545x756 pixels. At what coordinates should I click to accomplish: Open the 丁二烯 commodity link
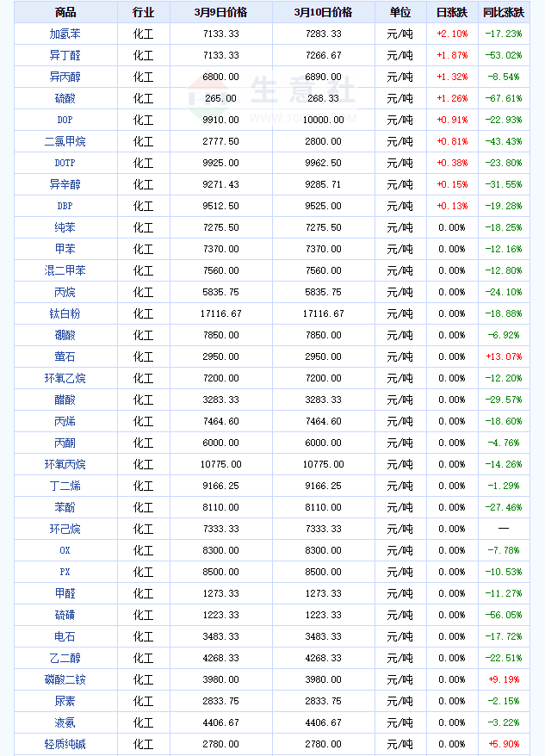(x=65, y=486)
